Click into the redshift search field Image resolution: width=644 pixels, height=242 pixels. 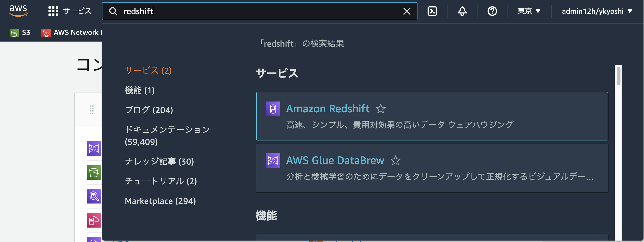[x=260, y=11]
